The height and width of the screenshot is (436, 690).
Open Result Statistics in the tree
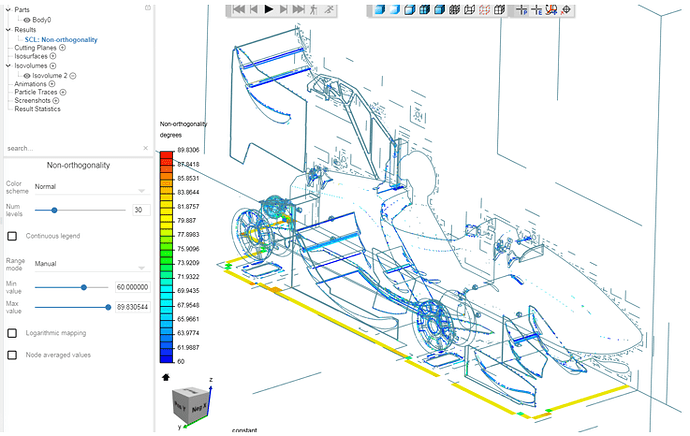click(x=37, y=109)
